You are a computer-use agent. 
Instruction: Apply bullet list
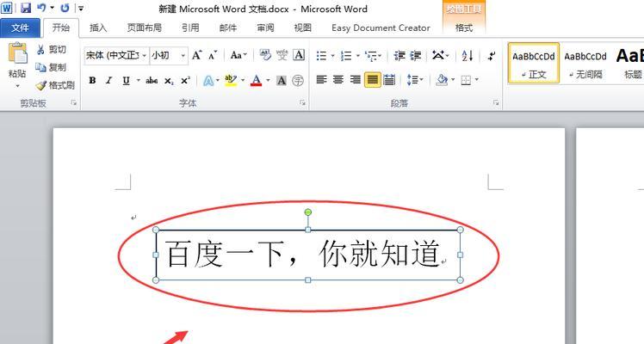(x=322, y=55)
